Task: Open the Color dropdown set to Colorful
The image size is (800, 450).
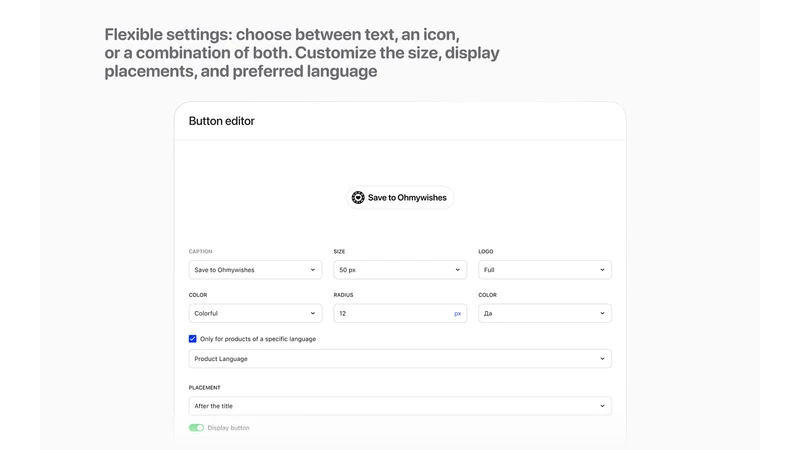Action: 255,313
